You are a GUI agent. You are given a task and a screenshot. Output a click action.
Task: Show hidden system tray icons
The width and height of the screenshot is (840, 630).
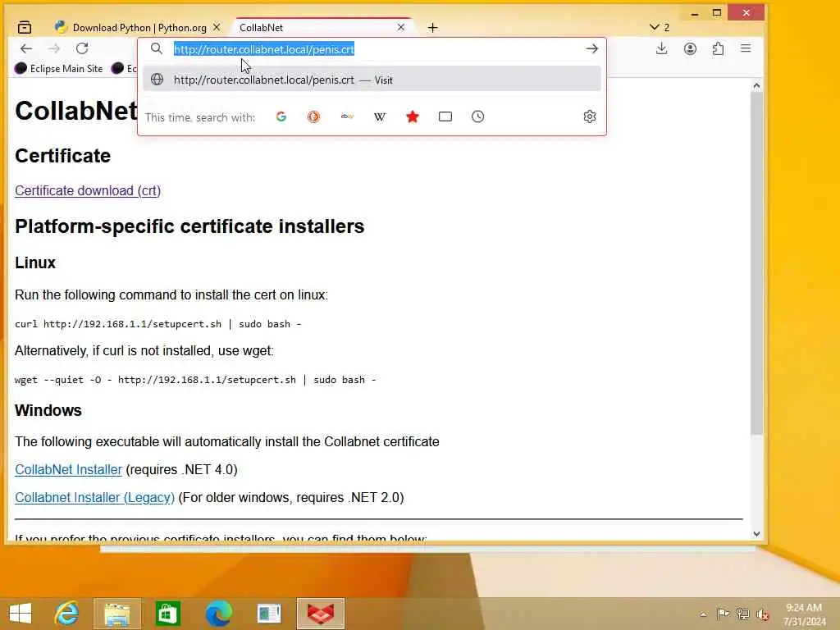(703, 614)
